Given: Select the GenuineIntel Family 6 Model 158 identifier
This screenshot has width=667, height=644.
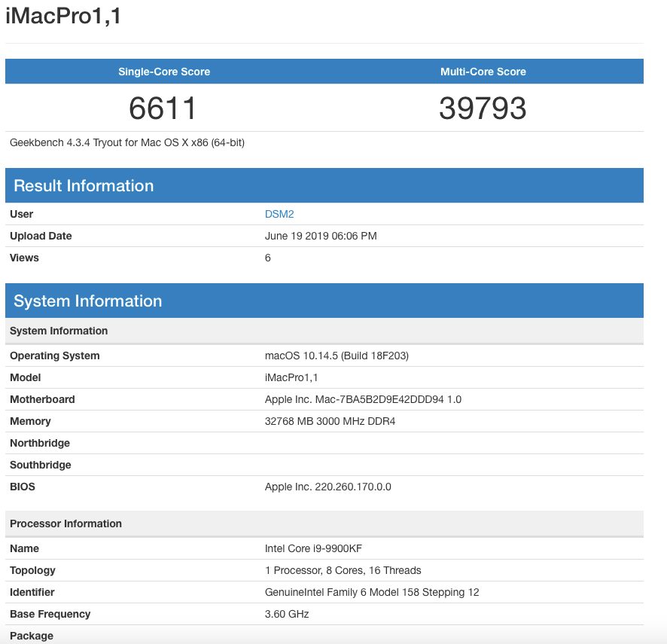Looking at the screenshot, I should (x=372, y=593).
